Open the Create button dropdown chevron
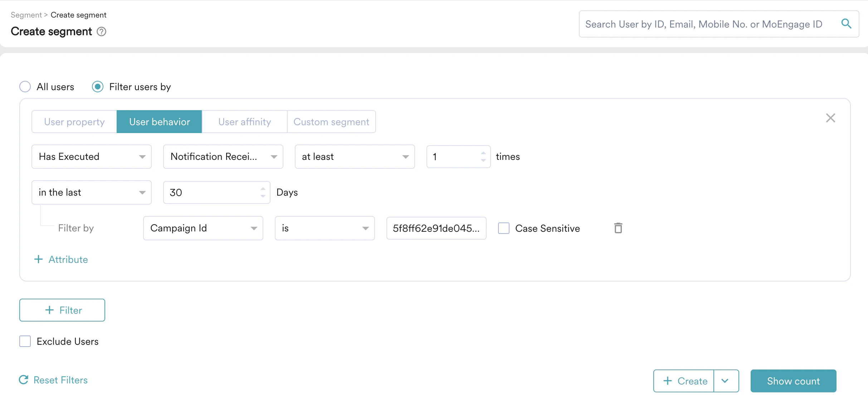Screen dimensions: 868x397 pyautogui.click(x=725, y=381)
